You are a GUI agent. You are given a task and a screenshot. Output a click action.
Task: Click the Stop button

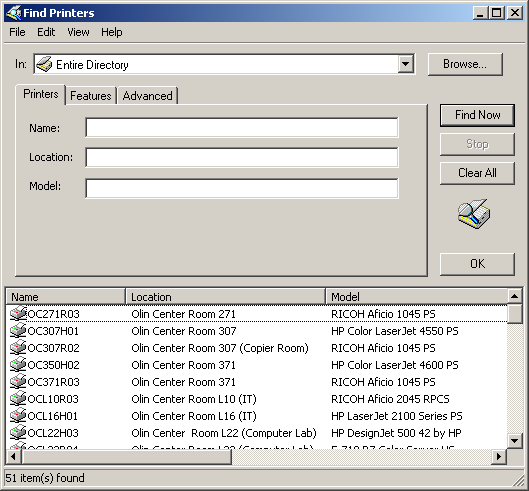tap(477, 144)
